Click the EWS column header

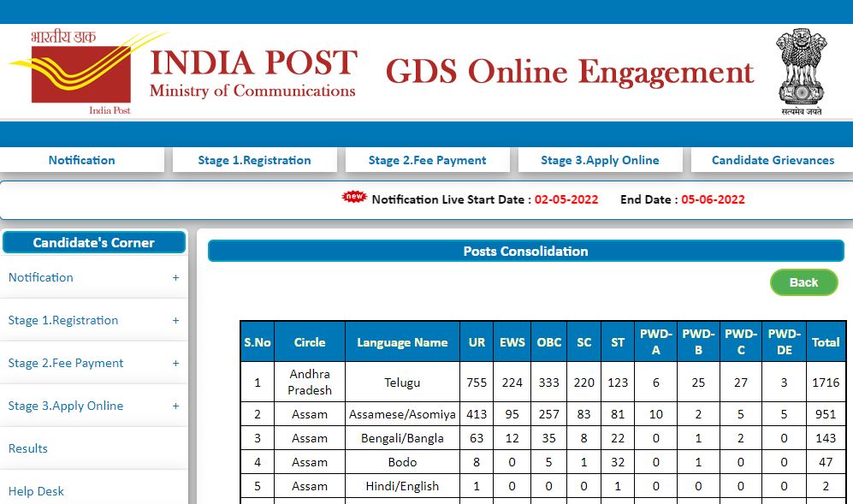point(512,341)
